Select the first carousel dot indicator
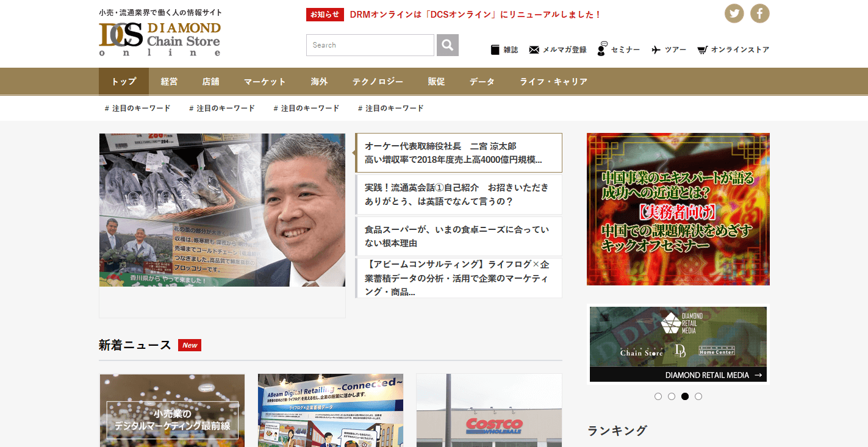Viewport: 868px width, 447px height. point(658,396)
